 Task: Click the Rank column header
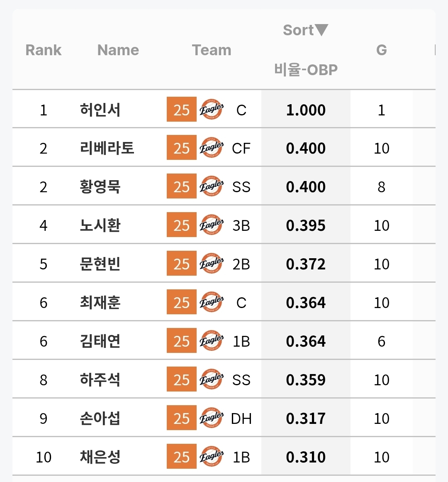[x=43, y=50]
